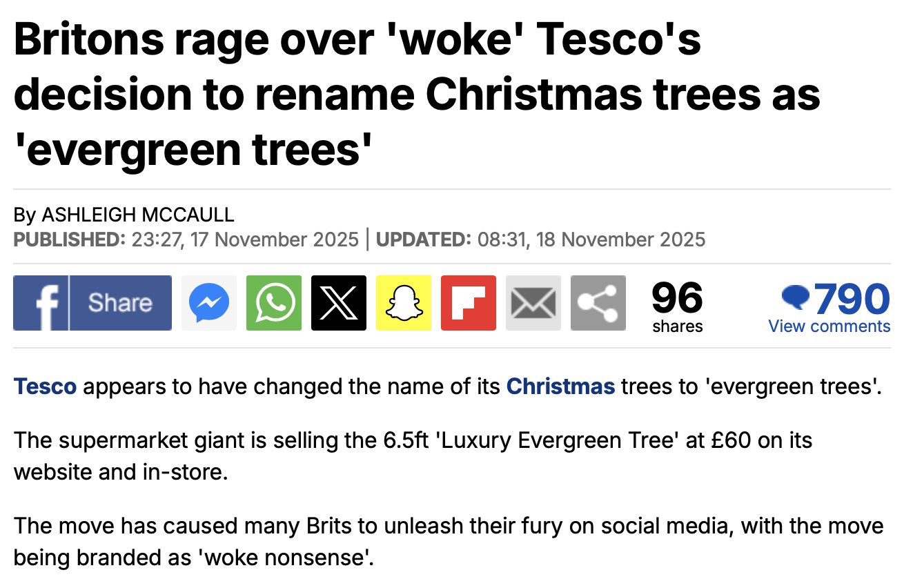Image resolution: width=913 pixels, height=588 pixels.
Task: Click the blue comment speech bubble icon
Action: tap(795, 297)
